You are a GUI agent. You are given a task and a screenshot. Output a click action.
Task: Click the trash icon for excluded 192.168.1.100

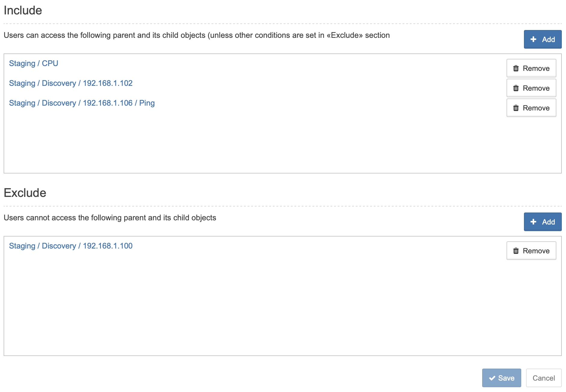pyautogui.click(x=516, y=251)
